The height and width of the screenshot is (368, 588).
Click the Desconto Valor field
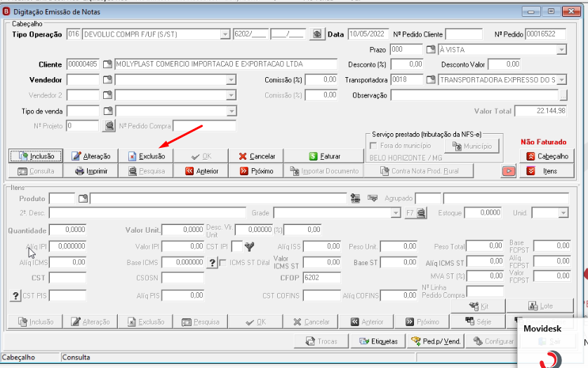[x=504, y=64]
